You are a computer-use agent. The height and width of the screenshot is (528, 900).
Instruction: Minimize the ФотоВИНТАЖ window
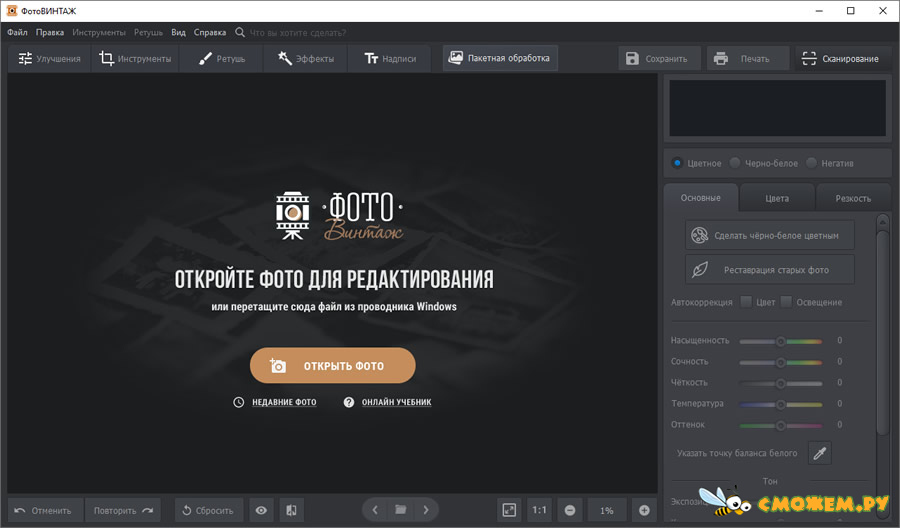pyautogui.click(x=819, y=11)
